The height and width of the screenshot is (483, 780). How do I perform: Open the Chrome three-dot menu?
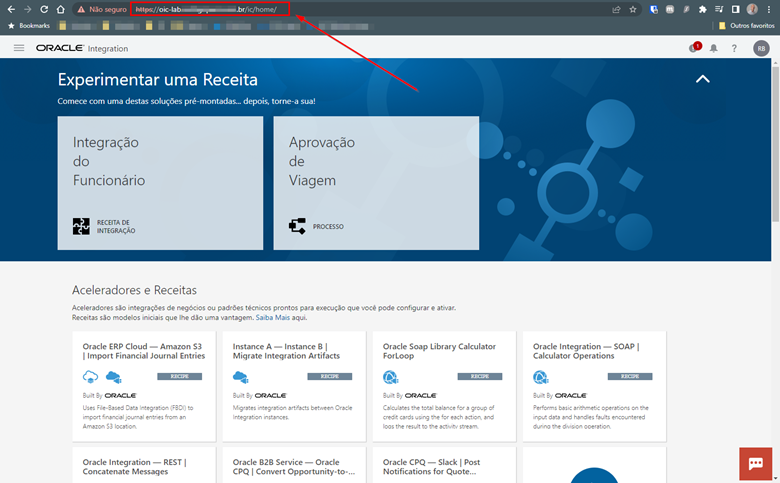(769, 9)
